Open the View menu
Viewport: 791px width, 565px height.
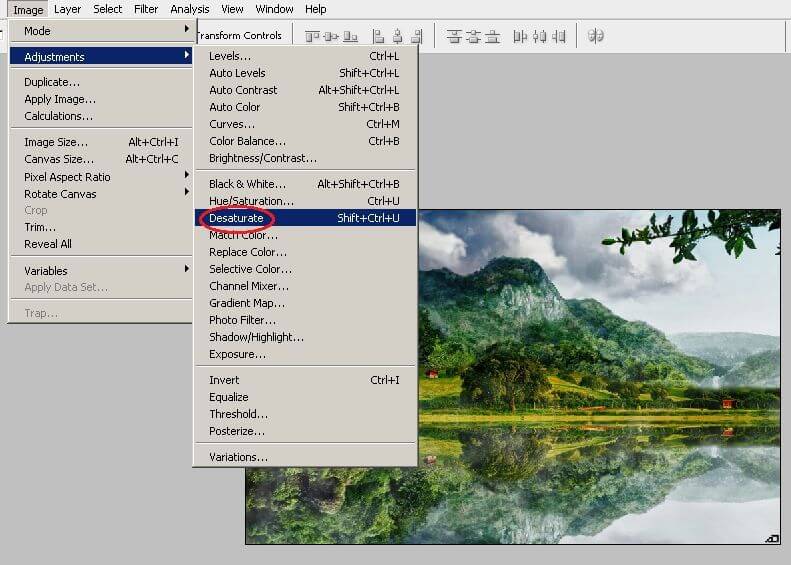pyautogui.click(x=232, y=9)
